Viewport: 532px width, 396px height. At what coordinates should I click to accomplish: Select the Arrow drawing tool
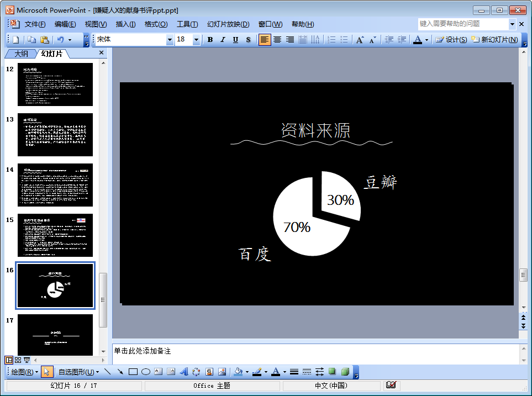point(120,372)
